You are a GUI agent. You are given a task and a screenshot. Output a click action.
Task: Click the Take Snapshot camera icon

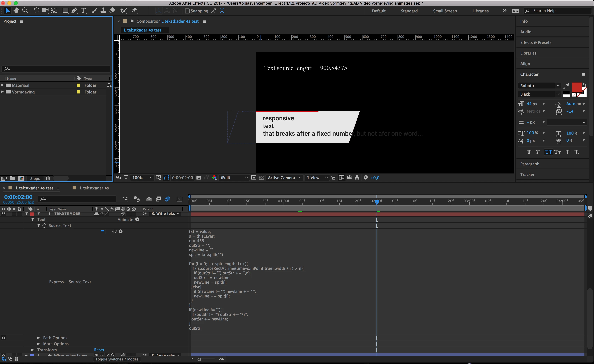point(199,178)
